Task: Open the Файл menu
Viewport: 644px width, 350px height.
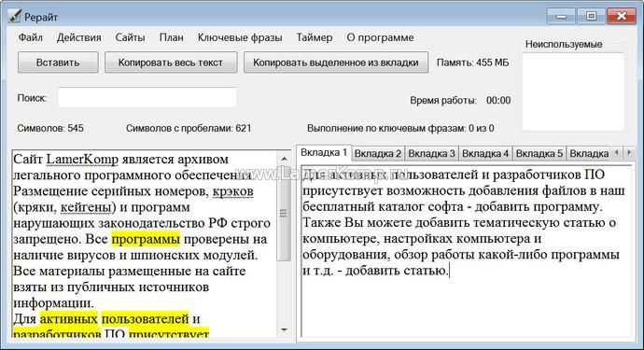Action: click(x=31, y=37)
